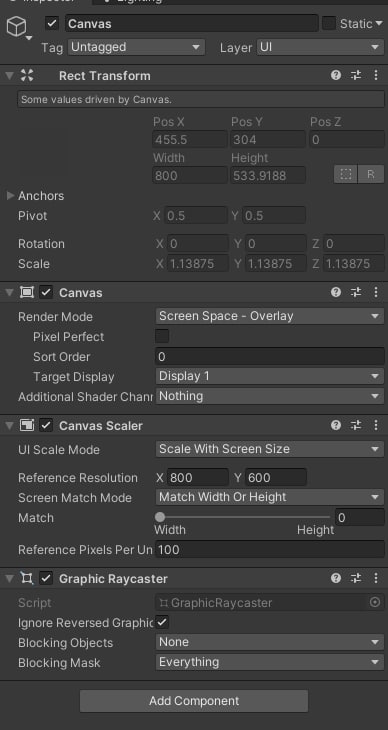Open Canvas component help reference
Image resolution: width=388 pixels, height=730 pixels.
pyautogui.click(x=335, y=292)
